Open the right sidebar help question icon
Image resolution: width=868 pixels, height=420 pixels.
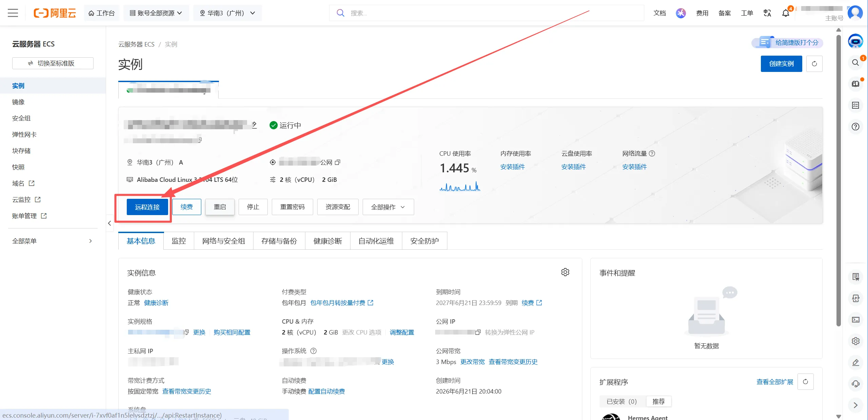pyautogui.click(x=855, y=127)
